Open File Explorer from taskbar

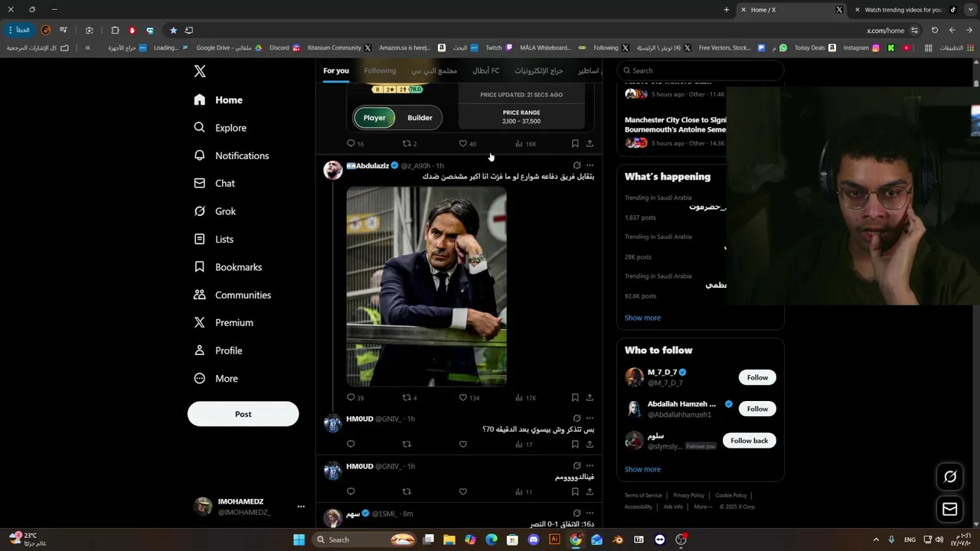(x=449, y=540)
